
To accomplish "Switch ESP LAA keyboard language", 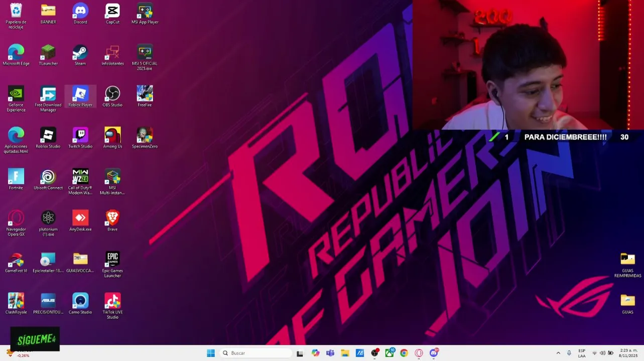I will (x=582, y=353).
